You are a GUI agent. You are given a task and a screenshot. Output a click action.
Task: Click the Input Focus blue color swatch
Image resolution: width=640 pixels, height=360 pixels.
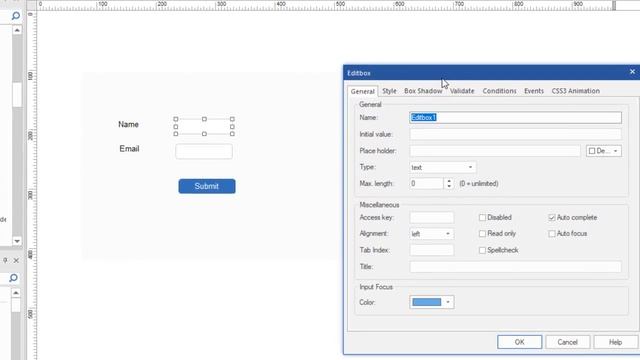(427, 302)
